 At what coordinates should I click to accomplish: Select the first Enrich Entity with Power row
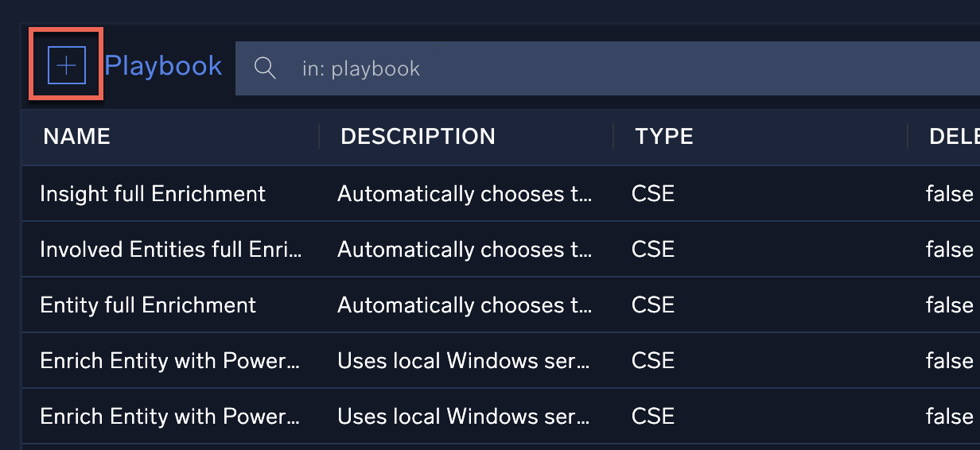(171, 360)
